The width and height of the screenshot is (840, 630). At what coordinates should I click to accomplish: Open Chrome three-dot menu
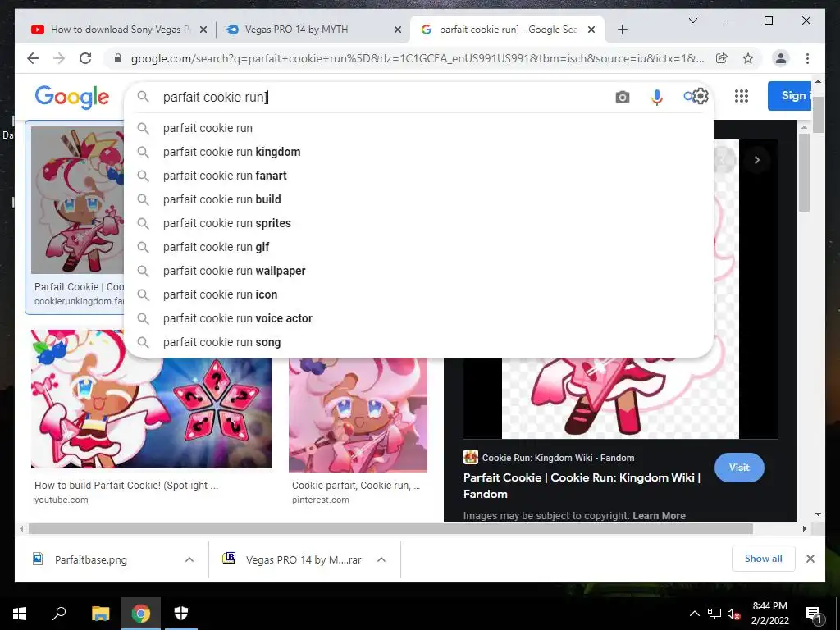coord(807,58)
